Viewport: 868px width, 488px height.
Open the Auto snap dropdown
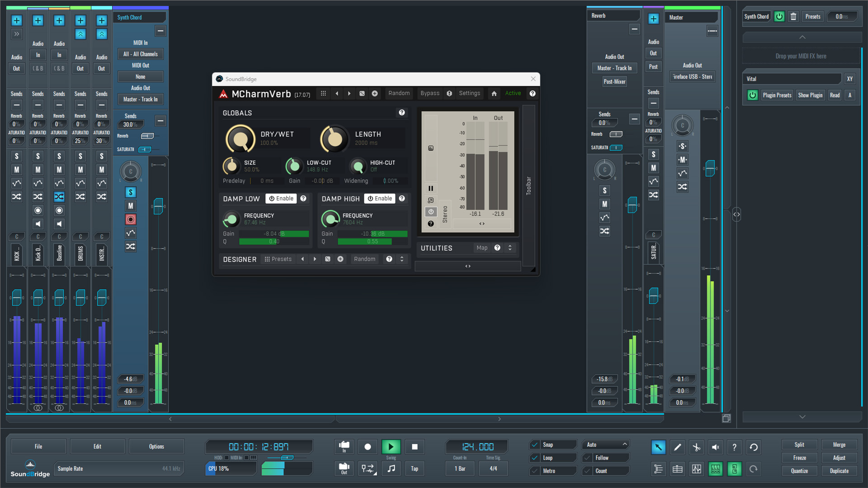pos(606,445)
